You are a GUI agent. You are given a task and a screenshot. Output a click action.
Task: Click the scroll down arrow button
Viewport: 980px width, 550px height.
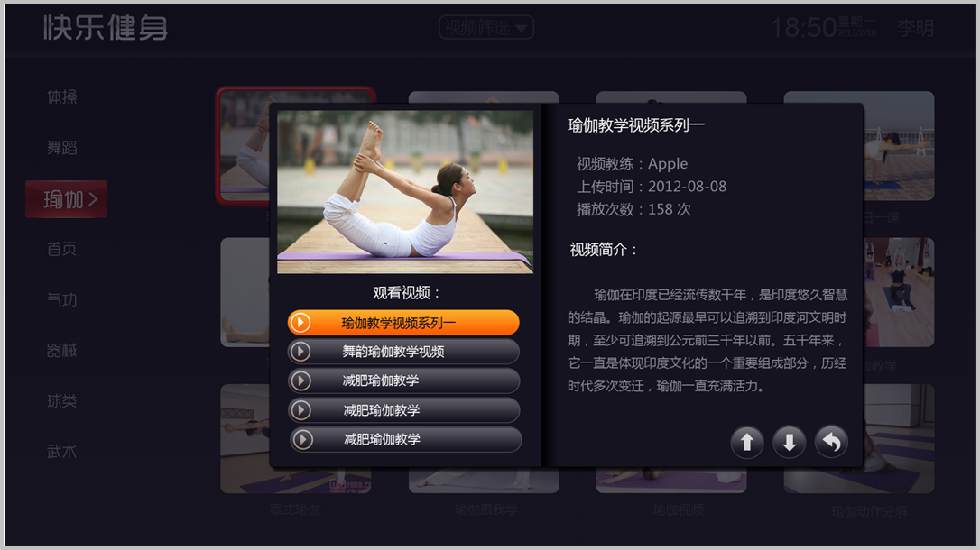790,443
